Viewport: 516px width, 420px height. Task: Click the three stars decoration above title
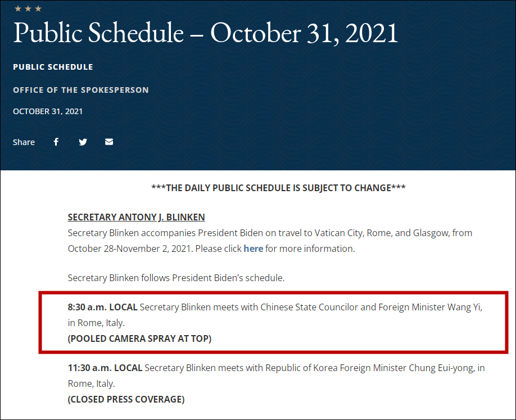pos(28,8)
